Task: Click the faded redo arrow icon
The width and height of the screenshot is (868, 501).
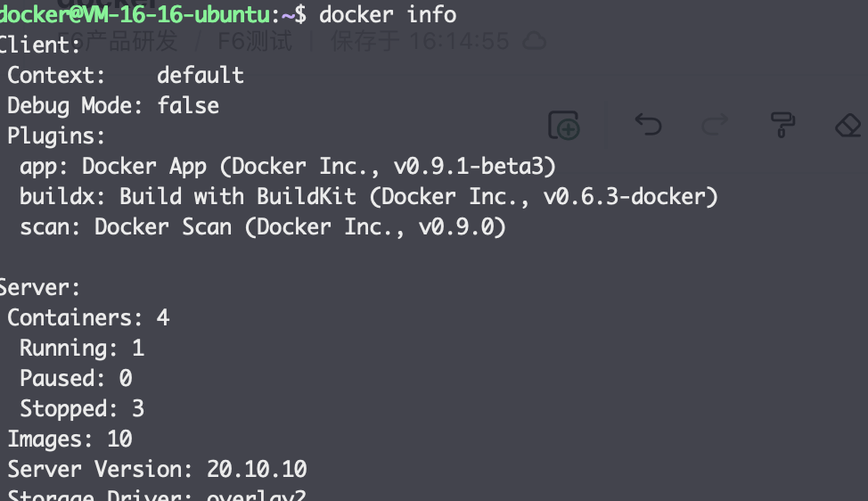Action: coord(715,124)
